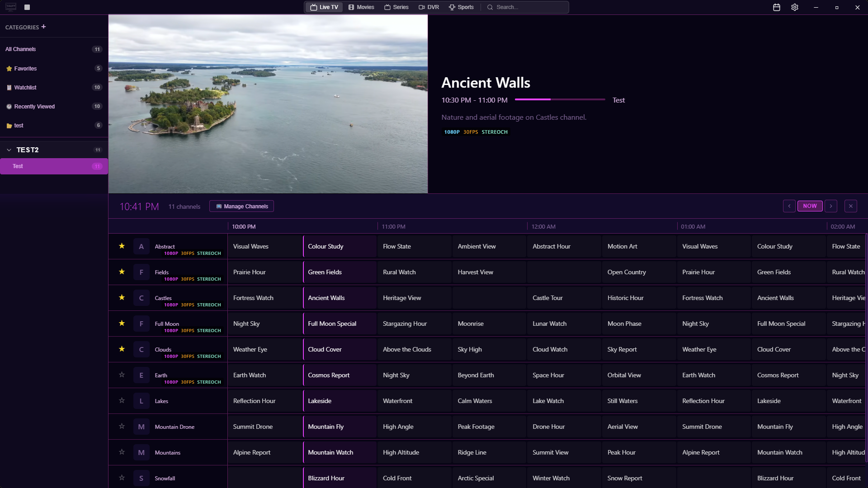Image resolution: width=868 pixels, height=488 pixels.
Task: Click the stop square icon top-left
Action: click(27, 7)
